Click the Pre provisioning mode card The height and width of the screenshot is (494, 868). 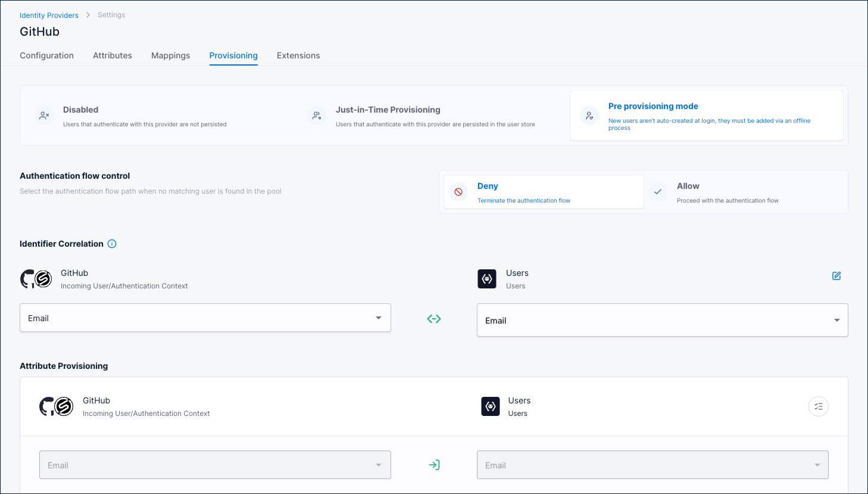point(708,116)
